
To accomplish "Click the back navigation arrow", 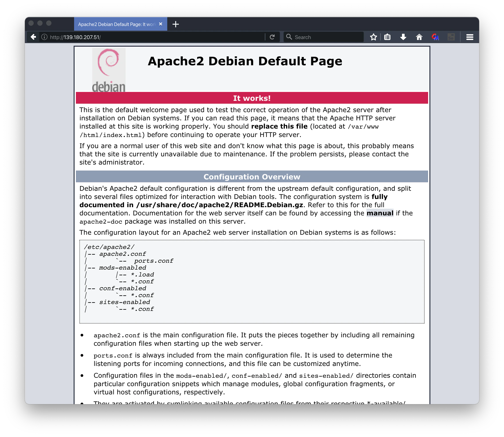I will pyautogui.click(x=33, y=37).
